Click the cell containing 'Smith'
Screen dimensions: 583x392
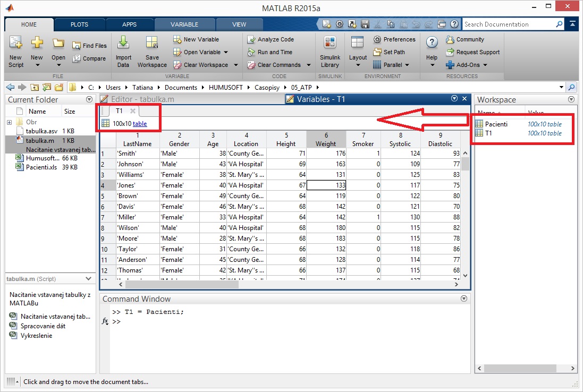coord(138,153)
